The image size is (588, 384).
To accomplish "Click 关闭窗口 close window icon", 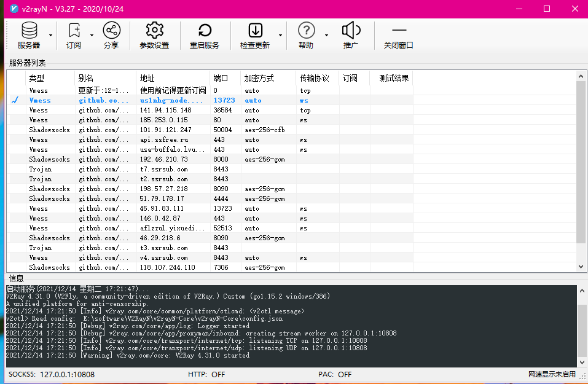I will [399, 35].
